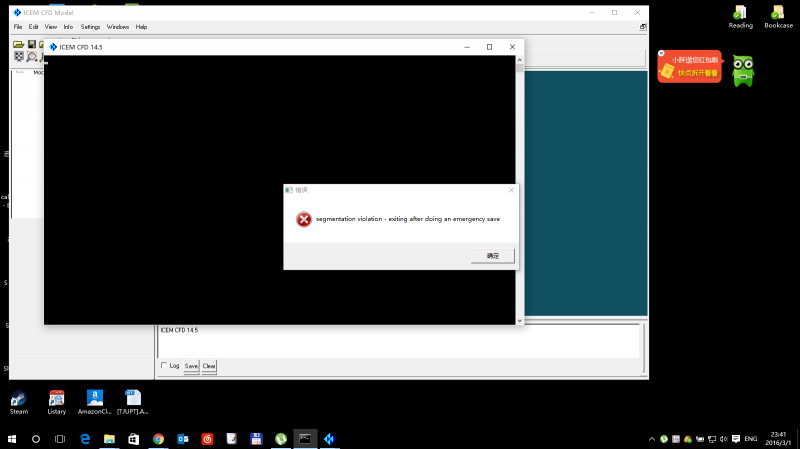Click the uTorrent green tray icon
This screenshot has height=449, width=800.
[x=664, y=439]
